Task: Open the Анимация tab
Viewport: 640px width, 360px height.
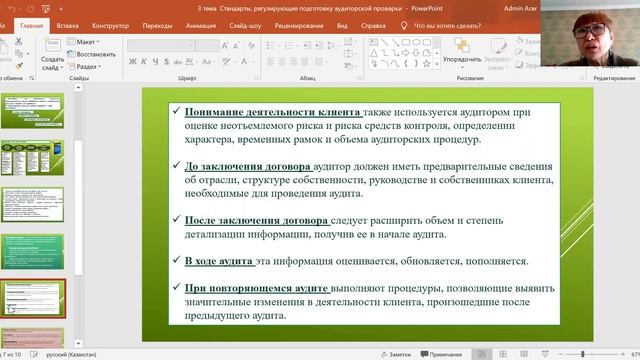Action: pos(200,26)
